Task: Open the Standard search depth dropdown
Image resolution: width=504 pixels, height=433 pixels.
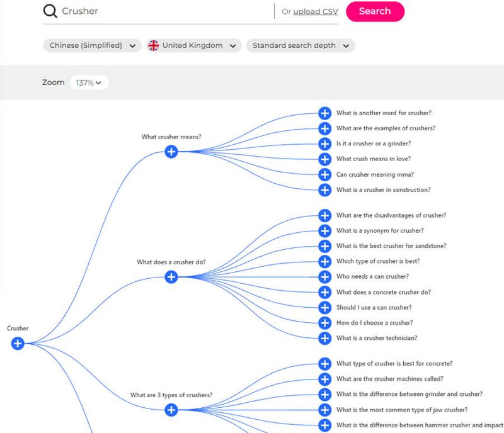Action: pyautogui.click(x=301, y=45)
